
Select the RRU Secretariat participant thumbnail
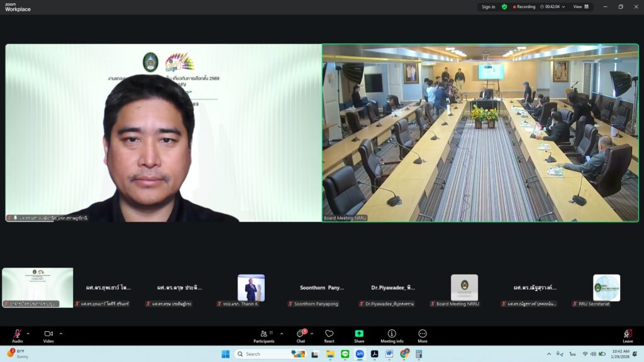[606, 288]
